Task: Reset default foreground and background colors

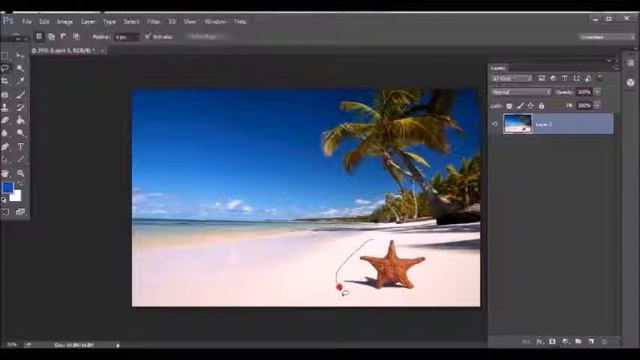Action: pos(4,200)
